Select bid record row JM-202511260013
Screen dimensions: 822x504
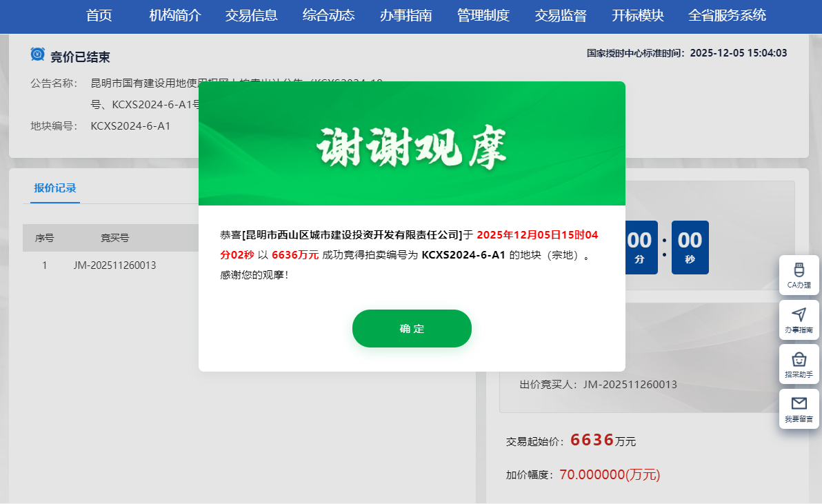[x=114, y=265]
